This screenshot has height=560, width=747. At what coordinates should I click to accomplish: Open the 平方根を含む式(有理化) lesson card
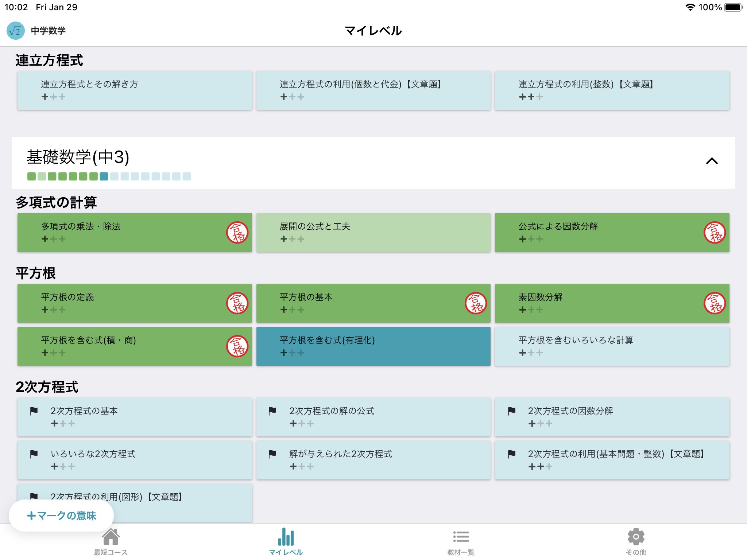[373, 346]
